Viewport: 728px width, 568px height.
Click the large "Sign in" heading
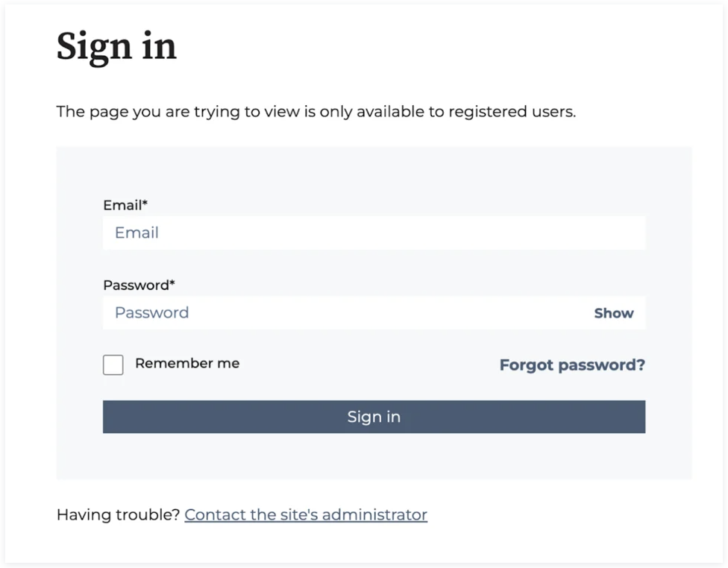click(116, 46)
